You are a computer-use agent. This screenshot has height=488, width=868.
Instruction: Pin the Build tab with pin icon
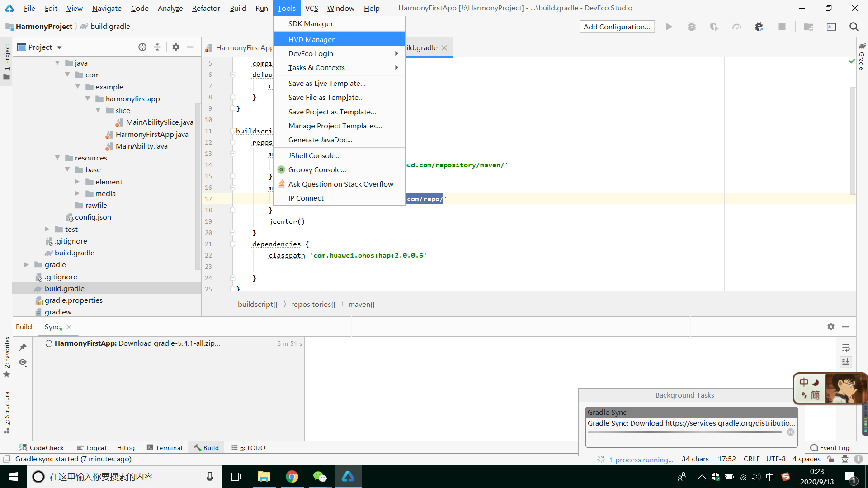coord(23,347)
